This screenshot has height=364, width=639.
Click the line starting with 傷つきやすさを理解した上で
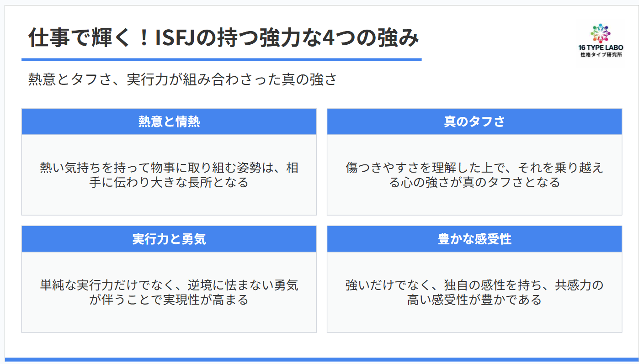click(x=474, y=168)
